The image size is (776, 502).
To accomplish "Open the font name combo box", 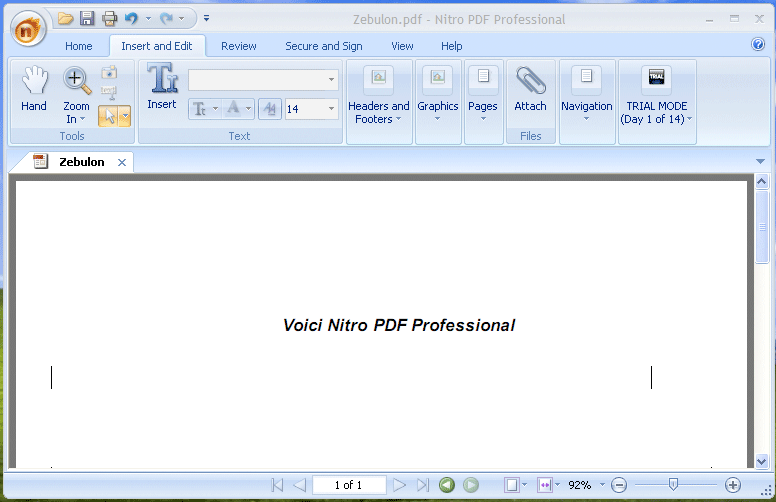I will pos(263,80).
